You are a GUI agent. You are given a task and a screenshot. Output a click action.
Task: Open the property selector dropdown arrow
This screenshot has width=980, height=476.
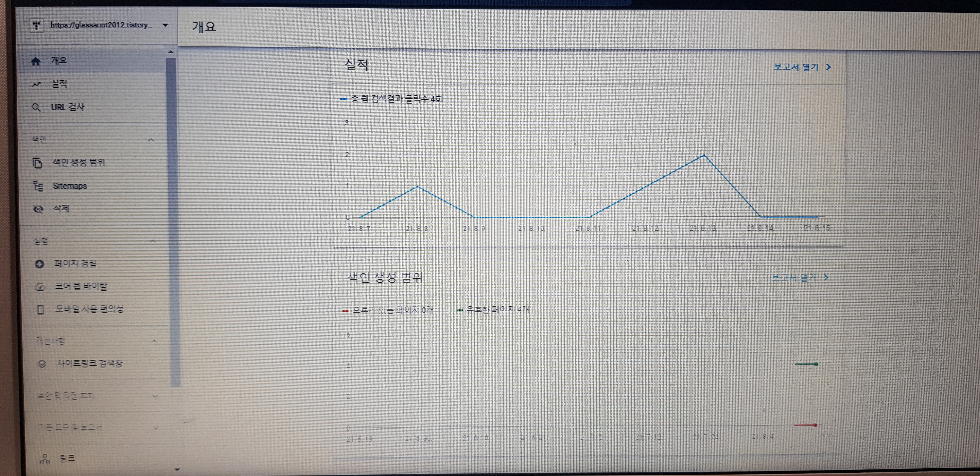tap(165, 25)
